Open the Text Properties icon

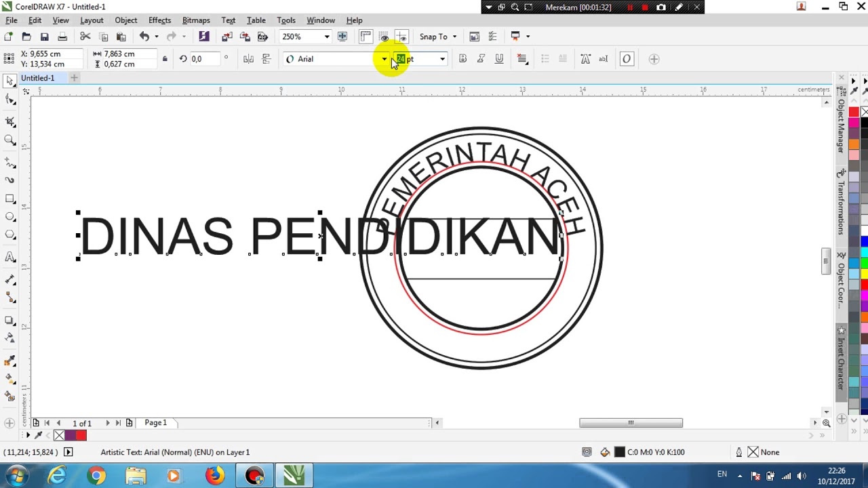(x=585, y=59)
